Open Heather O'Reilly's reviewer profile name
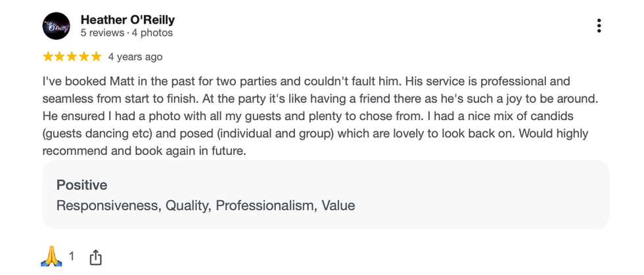The image size is (644, 275). coord(127,20)
